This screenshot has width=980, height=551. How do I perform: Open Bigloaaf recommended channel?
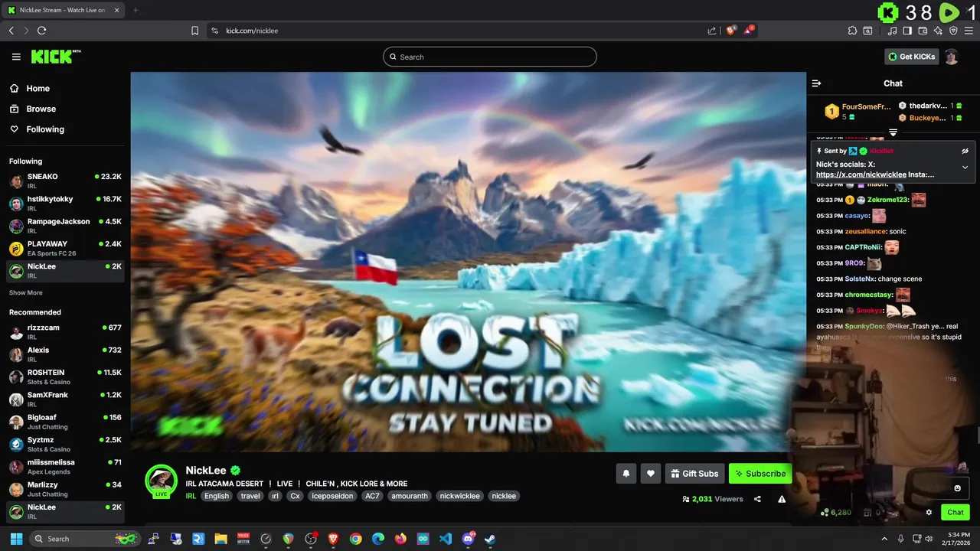[65, 422]
